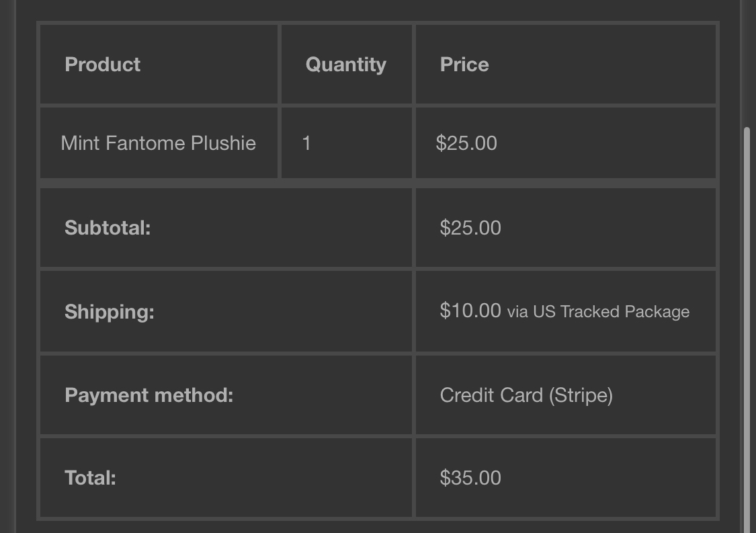Select the Mint Fantome Plushie product name
This screenshot has height=533, width=756.
pyautogui.click(x=158, y=143)
